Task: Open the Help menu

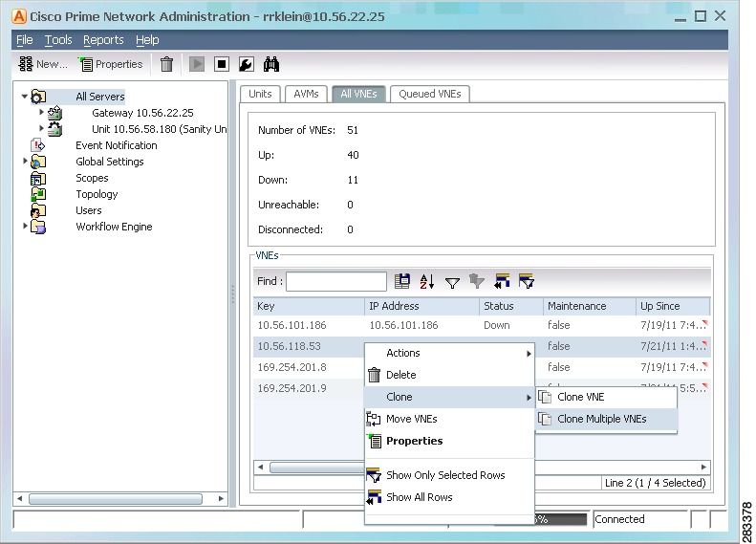Action: 147,40
